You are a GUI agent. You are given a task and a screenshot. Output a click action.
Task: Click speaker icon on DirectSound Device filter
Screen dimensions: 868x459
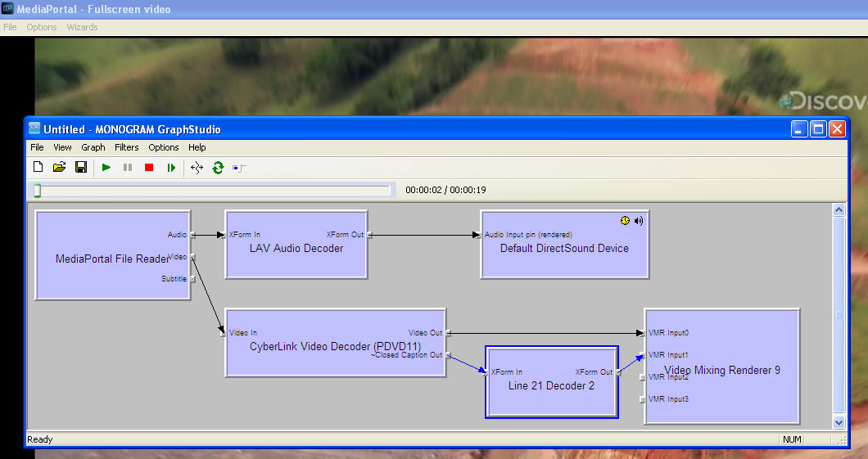click(639, 221)
